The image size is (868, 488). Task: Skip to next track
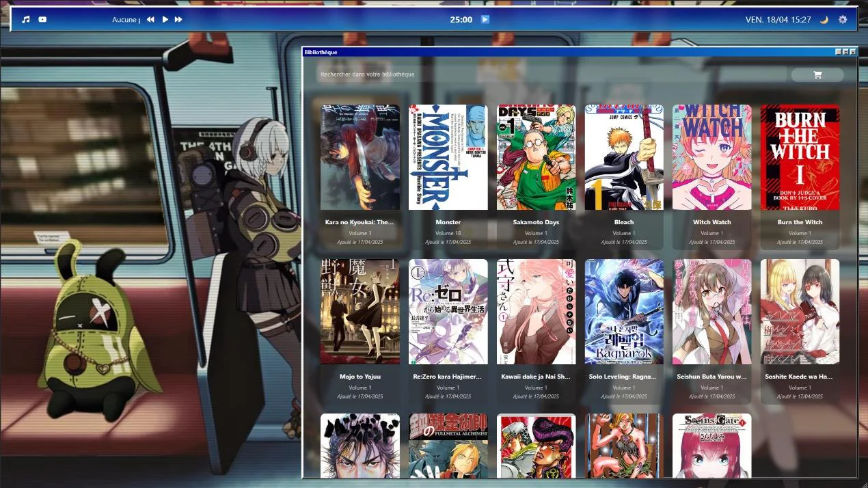(179, 20)
